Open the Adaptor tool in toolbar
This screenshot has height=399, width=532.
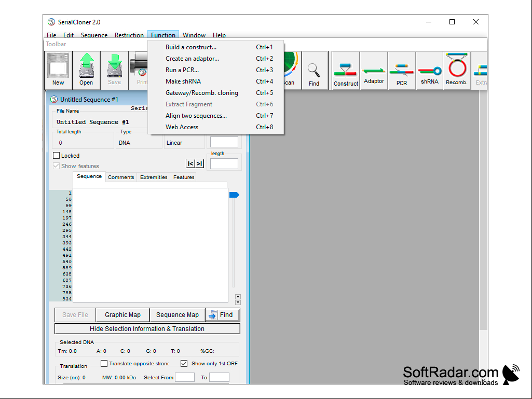[x=374, y=70]
